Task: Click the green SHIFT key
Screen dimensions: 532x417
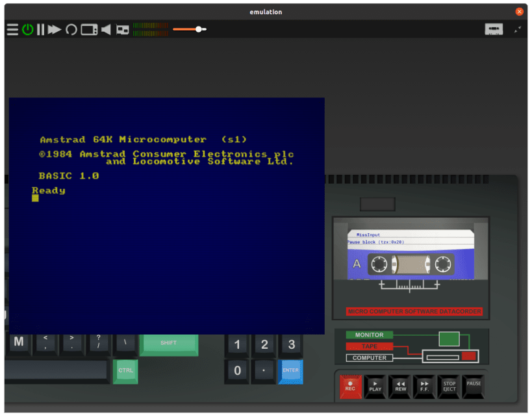Action: (x=169, y=344)
